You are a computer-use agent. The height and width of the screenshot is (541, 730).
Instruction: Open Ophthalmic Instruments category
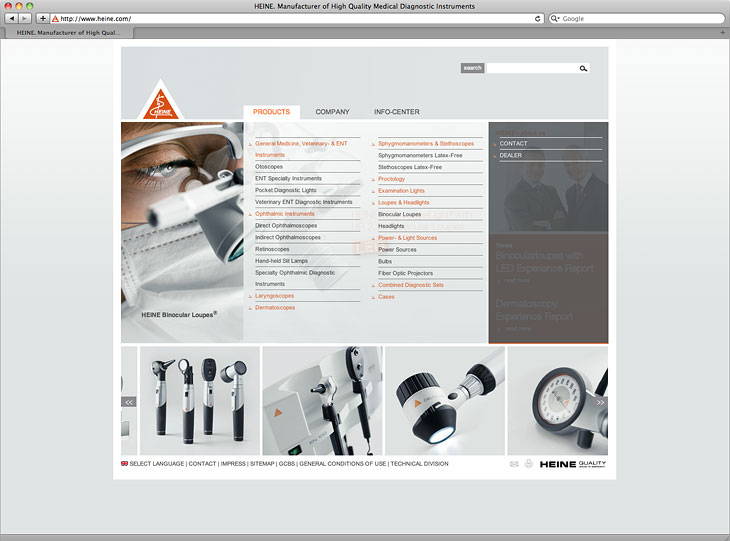tap(285, 214)
